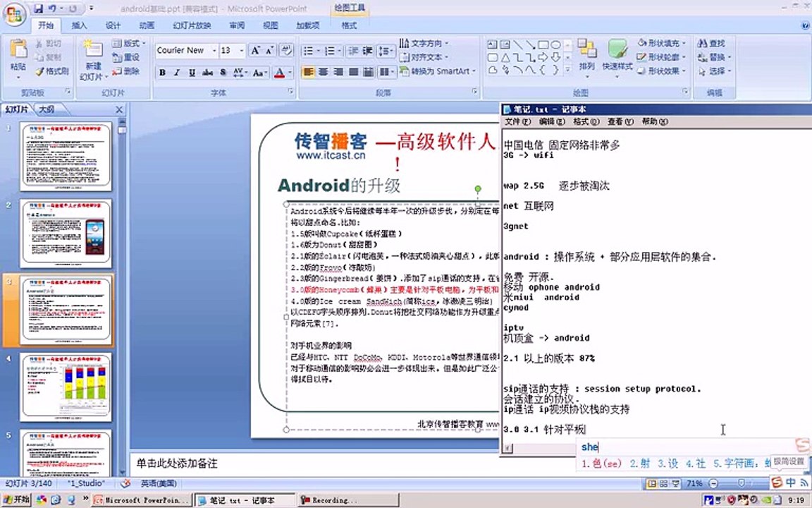812x508 pixels.
Task: Center align the text
Action: [323, 72]
